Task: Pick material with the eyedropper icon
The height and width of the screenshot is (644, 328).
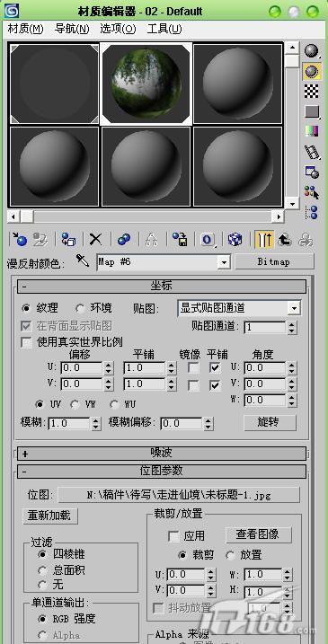Action: coord(83,260)
